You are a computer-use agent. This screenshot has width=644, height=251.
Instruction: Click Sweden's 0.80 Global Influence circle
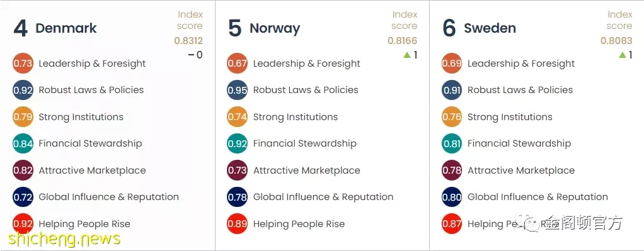452,198
